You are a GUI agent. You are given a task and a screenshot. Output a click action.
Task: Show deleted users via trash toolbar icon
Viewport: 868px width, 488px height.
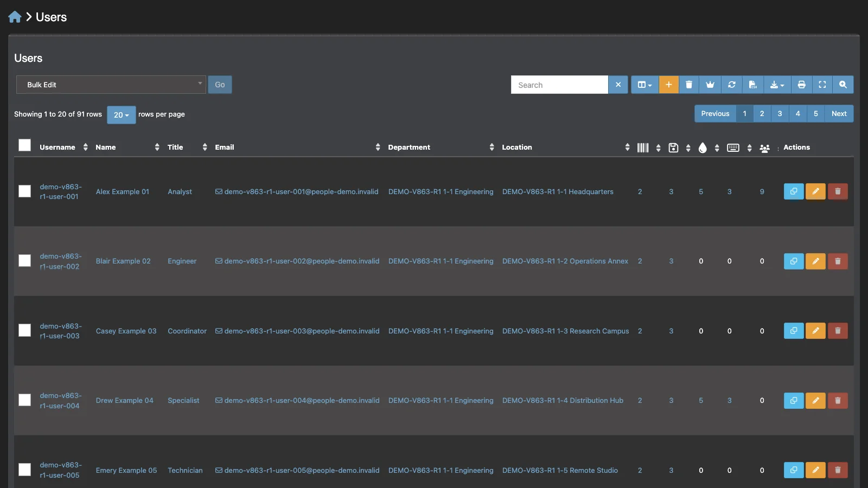[689, 85]
